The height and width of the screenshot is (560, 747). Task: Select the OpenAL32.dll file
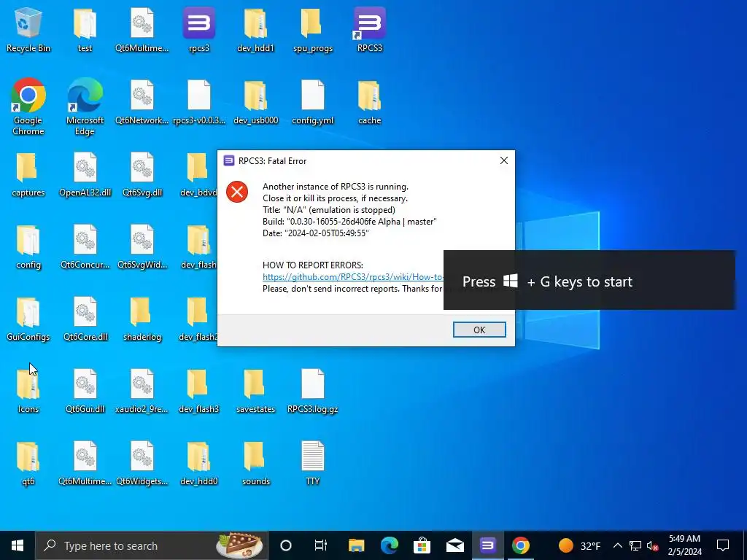(x=85, y=174)
